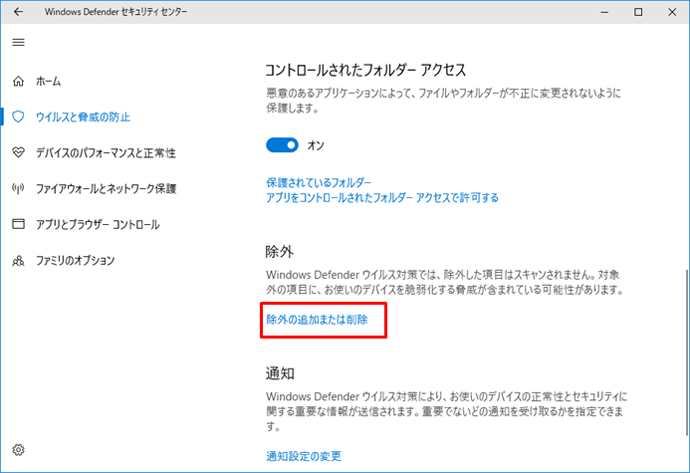Screen dimensions: 690x473
Task: Click the Home house icon
Action: [x=18, y=81]
